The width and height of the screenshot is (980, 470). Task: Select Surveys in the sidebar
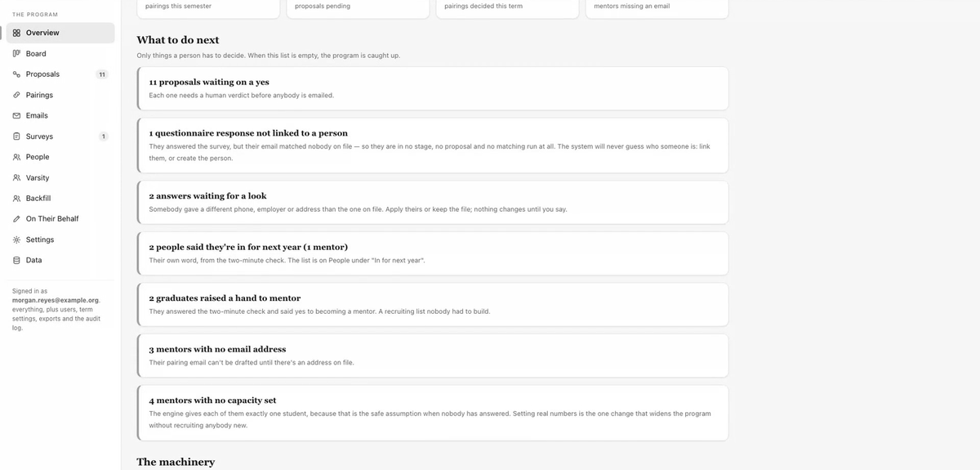coord(60,137)
